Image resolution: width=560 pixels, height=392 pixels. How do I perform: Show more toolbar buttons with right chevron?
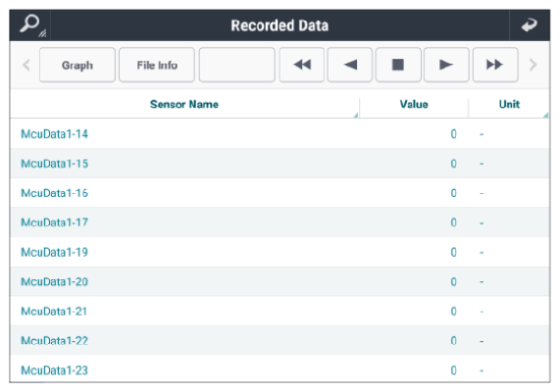[533, 65]
